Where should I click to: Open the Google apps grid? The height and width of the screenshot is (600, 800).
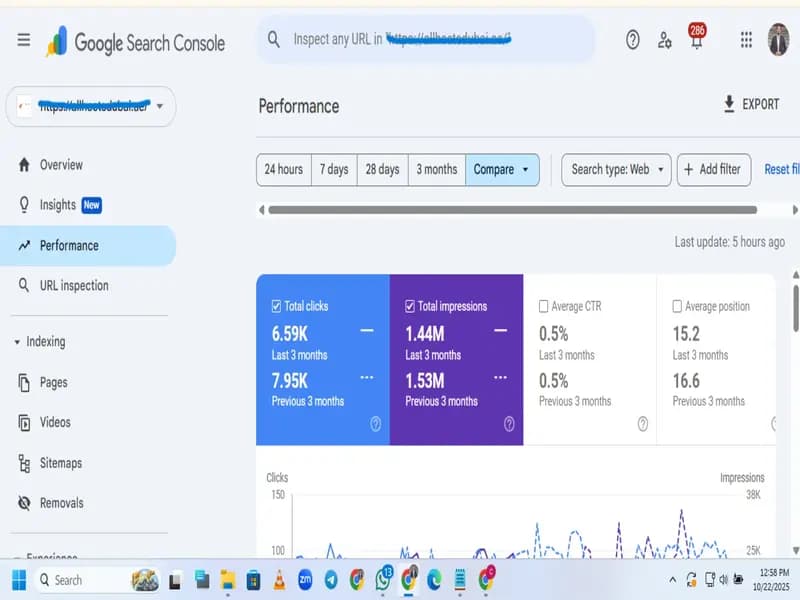tap(746, 39)
